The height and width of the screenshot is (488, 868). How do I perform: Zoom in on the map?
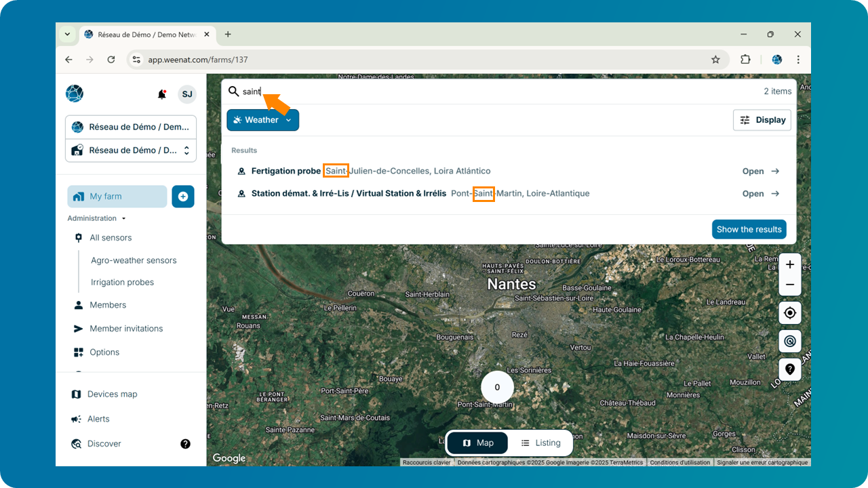tap(790, 265)
